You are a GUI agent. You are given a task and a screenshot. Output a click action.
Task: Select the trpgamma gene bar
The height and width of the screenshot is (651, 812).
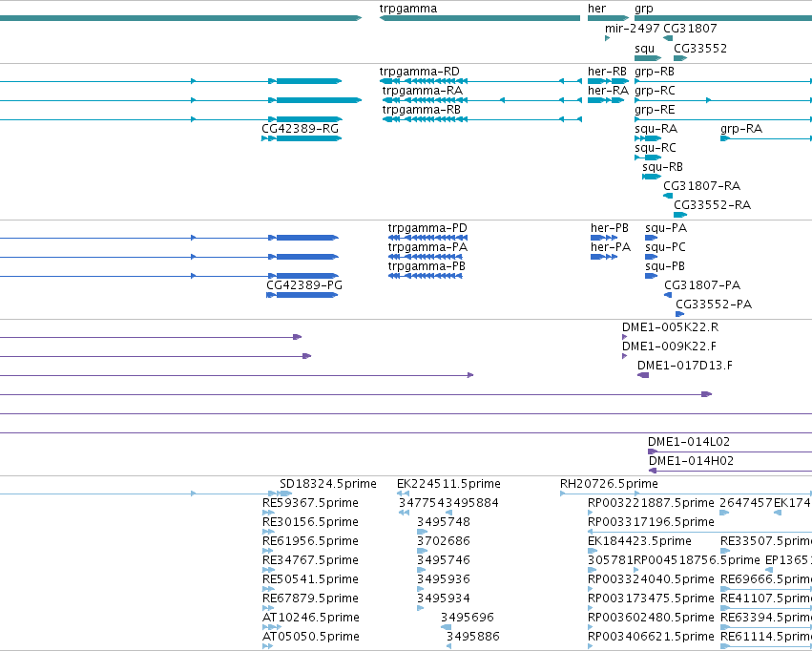[480, 18]
